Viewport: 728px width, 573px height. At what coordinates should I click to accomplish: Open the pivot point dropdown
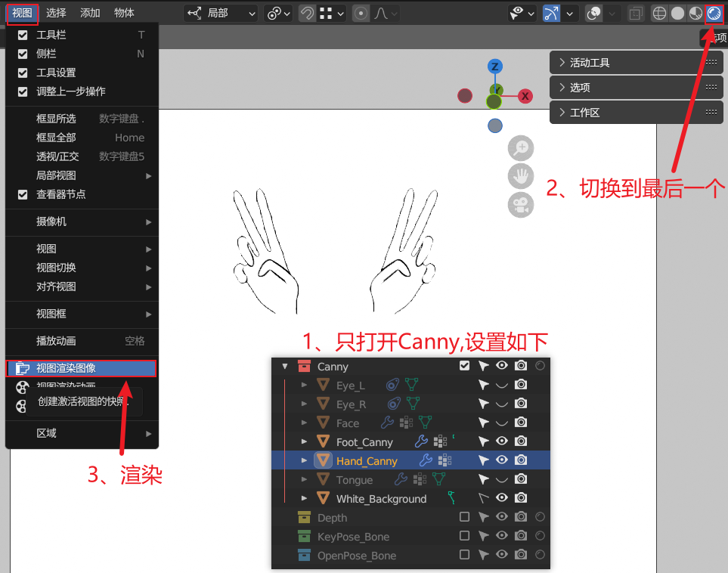coord(278,14)
